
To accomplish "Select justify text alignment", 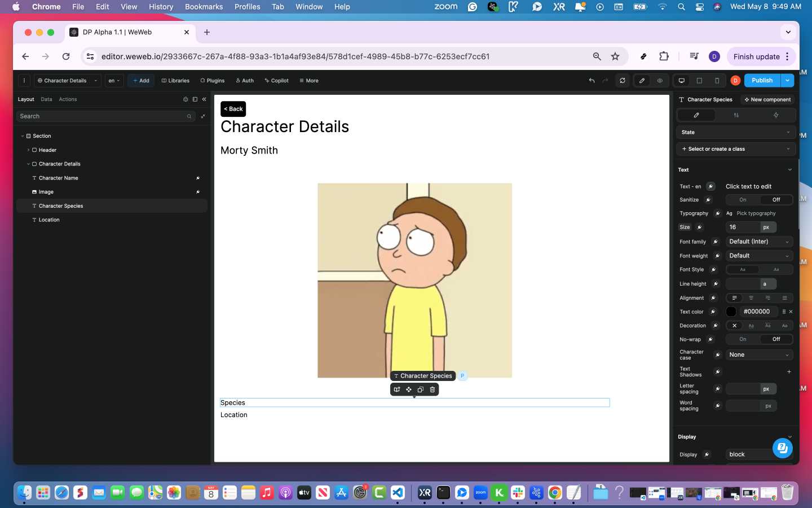I will [784, 298].
